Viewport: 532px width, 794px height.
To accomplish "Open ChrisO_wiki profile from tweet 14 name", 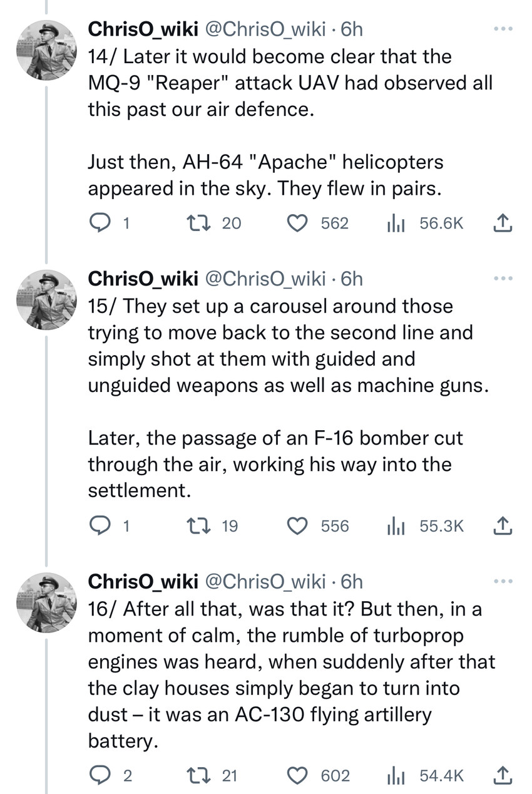I will pyautogui.click(x=143, y=29).
